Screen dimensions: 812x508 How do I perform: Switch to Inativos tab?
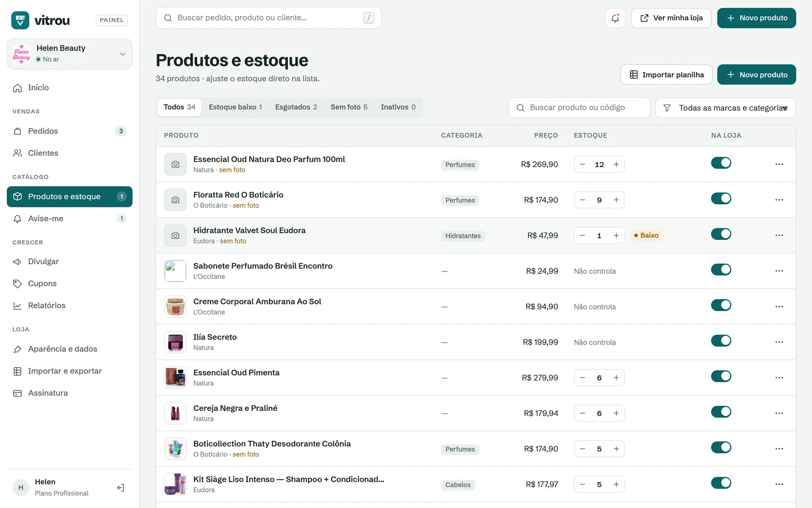tap(398, 107)
